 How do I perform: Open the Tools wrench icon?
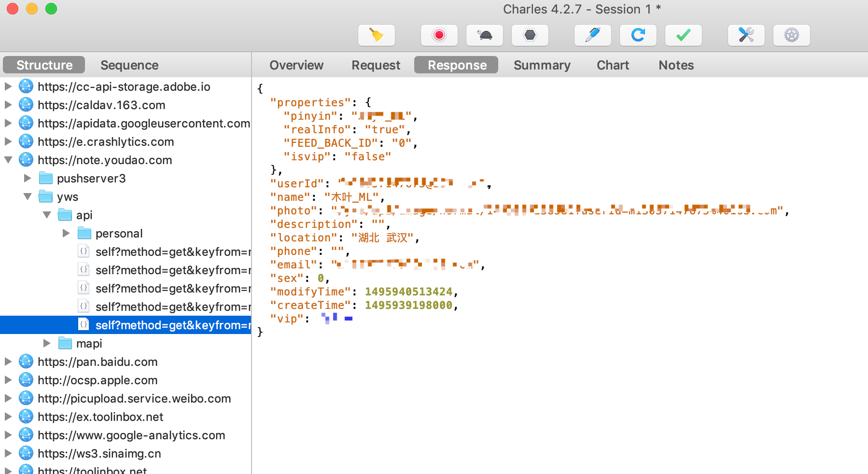746,35
